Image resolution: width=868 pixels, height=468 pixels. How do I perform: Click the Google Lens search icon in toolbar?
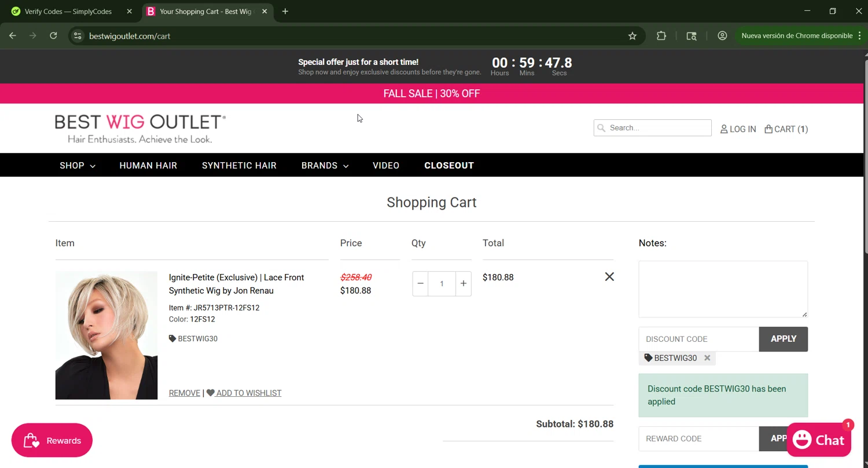[x=692, y=36]
